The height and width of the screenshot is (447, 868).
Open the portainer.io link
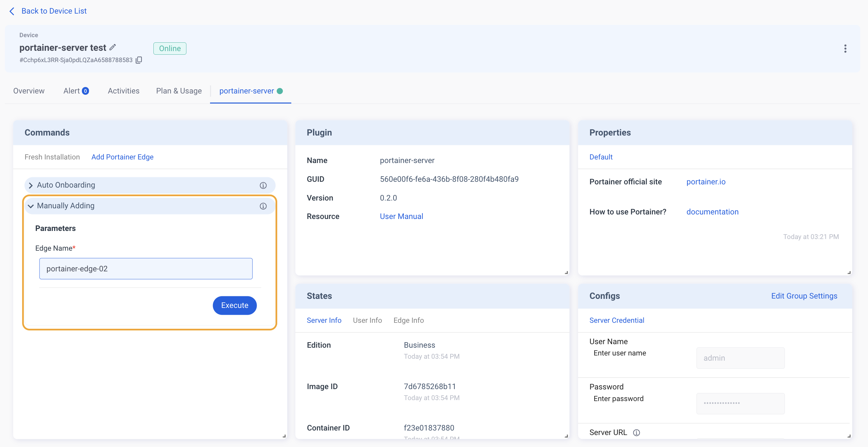tap(706, 182)
